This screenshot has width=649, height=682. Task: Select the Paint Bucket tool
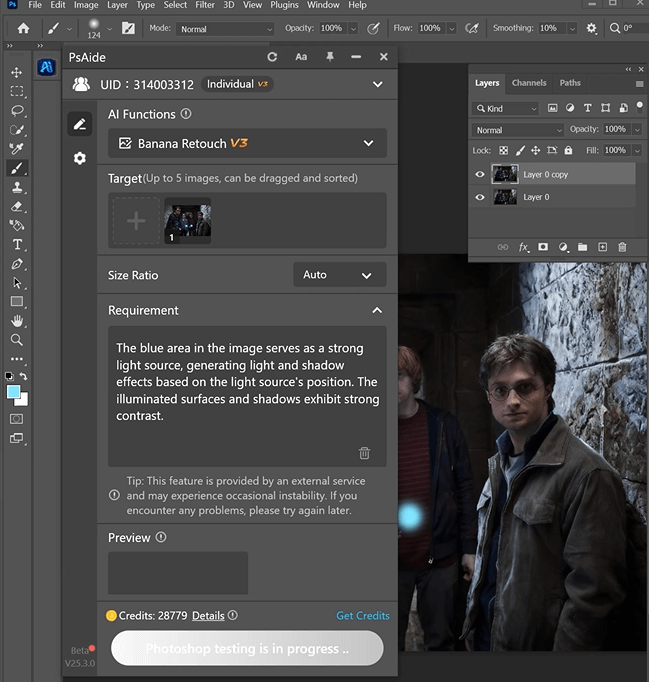point(17,225)
